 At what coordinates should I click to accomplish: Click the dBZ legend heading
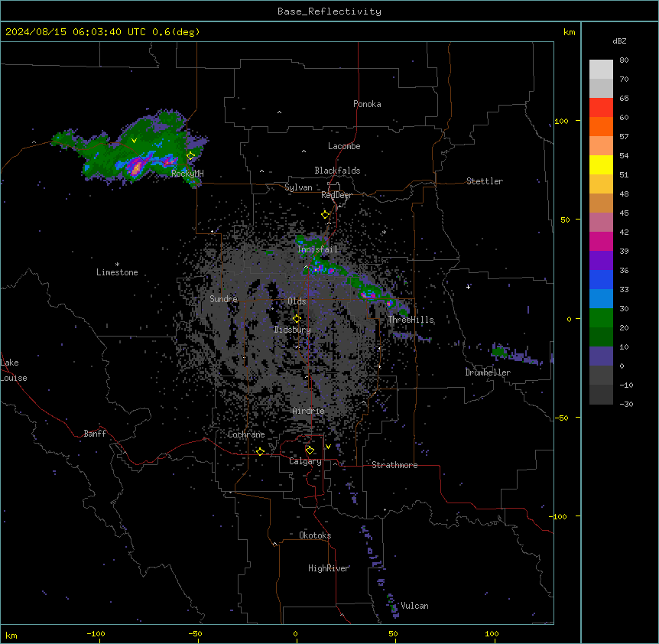tap(619, 41)
